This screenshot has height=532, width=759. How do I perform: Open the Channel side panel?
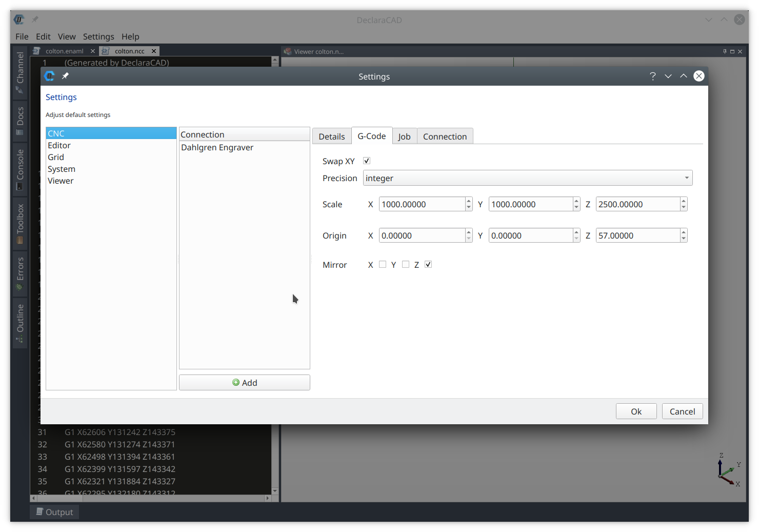click(20, 73)
